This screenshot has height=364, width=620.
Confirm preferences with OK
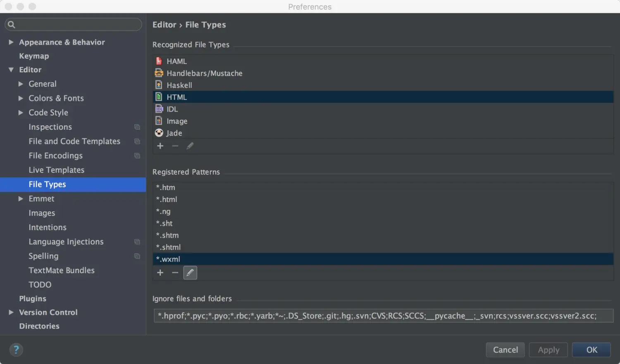pos(591,350)
